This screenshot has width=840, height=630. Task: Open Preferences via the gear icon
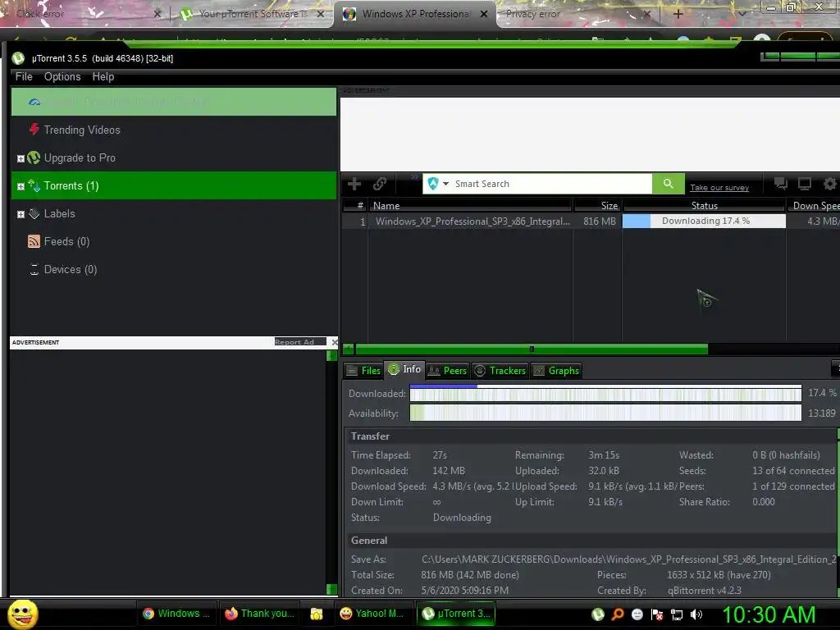pos(830,184)
